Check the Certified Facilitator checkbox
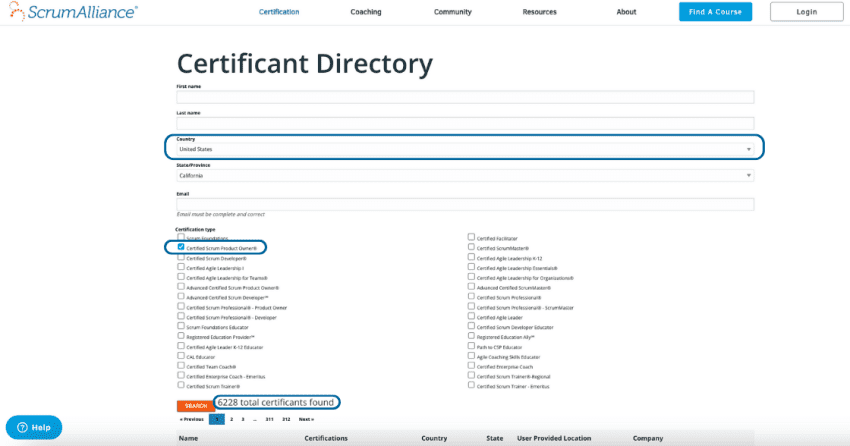This screenshot has height=446, width=850. tap(472, 237)
